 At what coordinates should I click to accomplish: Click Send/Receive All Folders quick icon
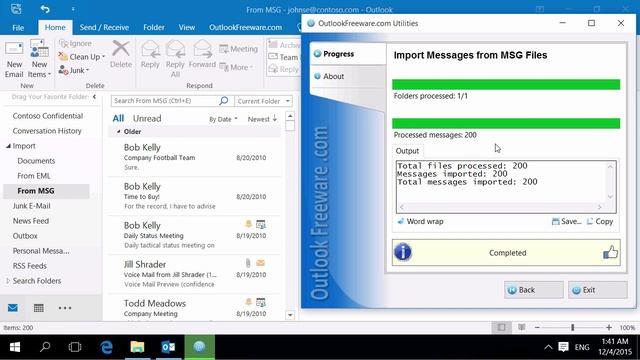16,9
